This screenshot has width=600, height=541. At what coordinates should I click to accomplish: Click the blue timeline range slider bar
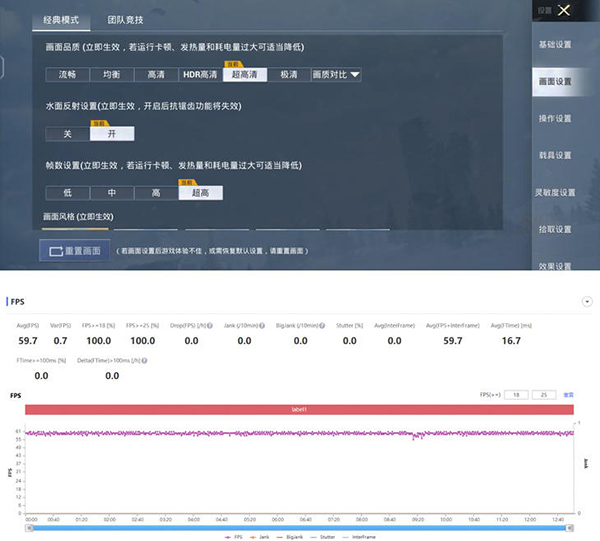[300, 526]
